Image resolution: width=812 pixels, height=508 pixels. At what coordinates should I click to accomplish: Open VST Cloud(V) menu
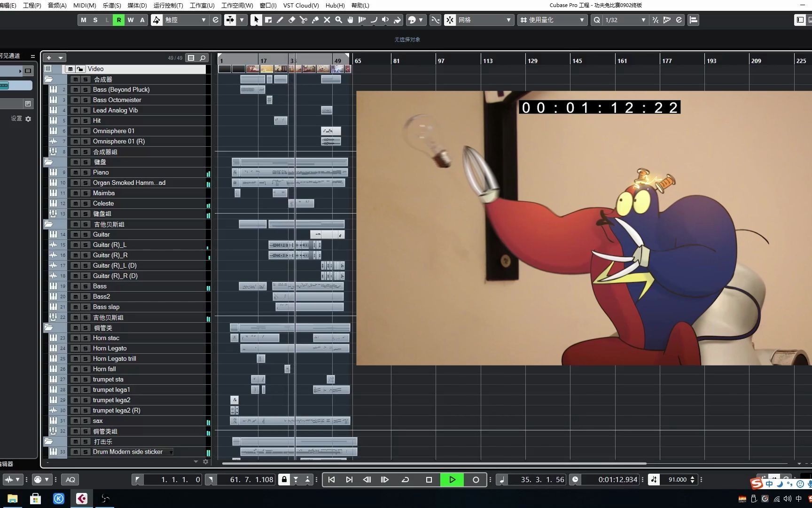[301, 5]
